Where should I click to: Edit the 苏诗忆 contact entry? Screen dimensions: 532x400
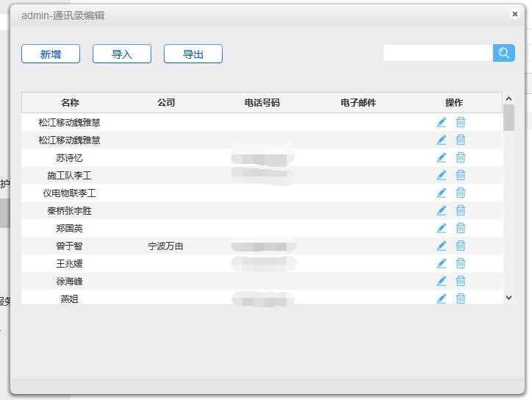coord(442,157)
